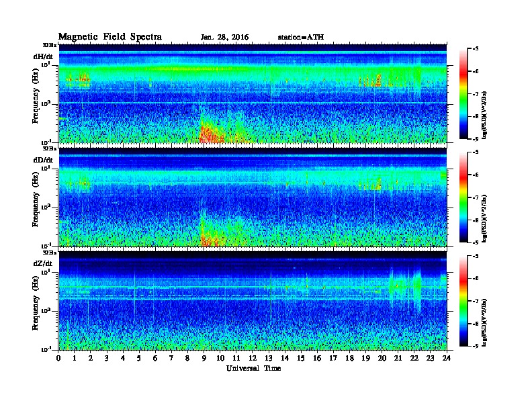Click hour 0 on the time axis
Image resolution: width=532 pixels, height=411 pixels.
[58, 359]
